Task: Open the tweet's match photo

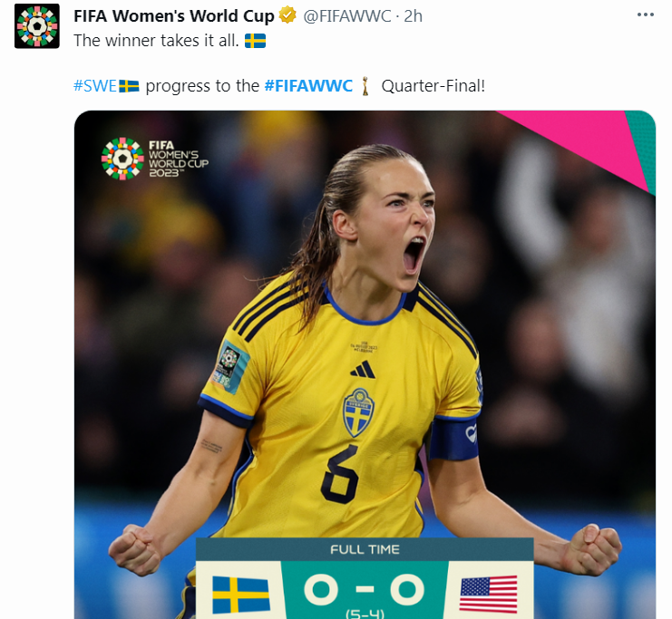Action: tap(365, 364)
